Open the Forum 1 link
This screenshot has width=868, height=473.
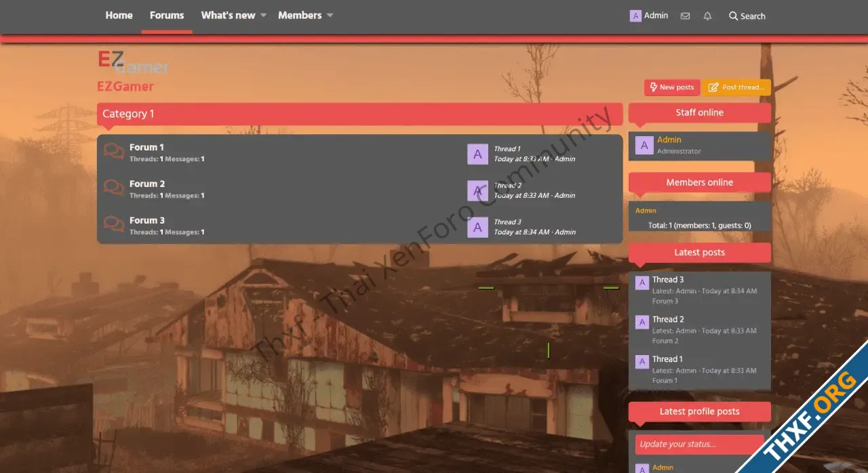point(146,147)
